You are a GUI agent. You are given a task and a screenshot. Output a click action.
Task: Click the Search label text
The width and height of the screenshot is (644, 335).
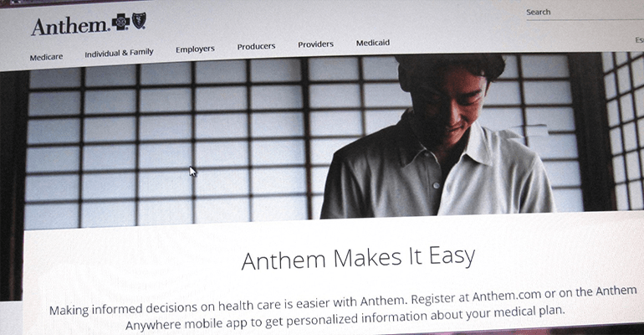pyautogui.click(x=538, y=13)
